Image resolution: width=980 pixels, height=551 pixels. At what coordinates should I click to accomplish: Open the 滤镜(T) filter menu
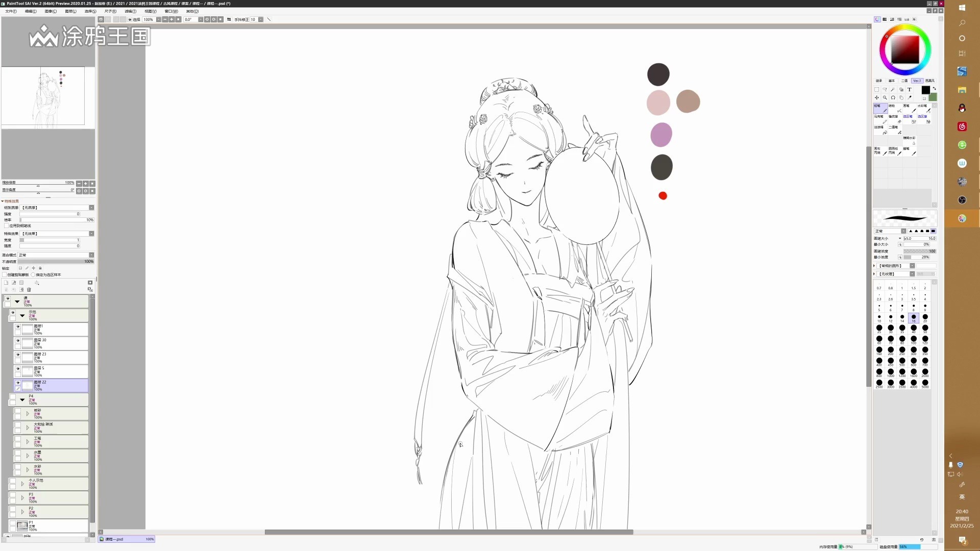tap(131, 11)
